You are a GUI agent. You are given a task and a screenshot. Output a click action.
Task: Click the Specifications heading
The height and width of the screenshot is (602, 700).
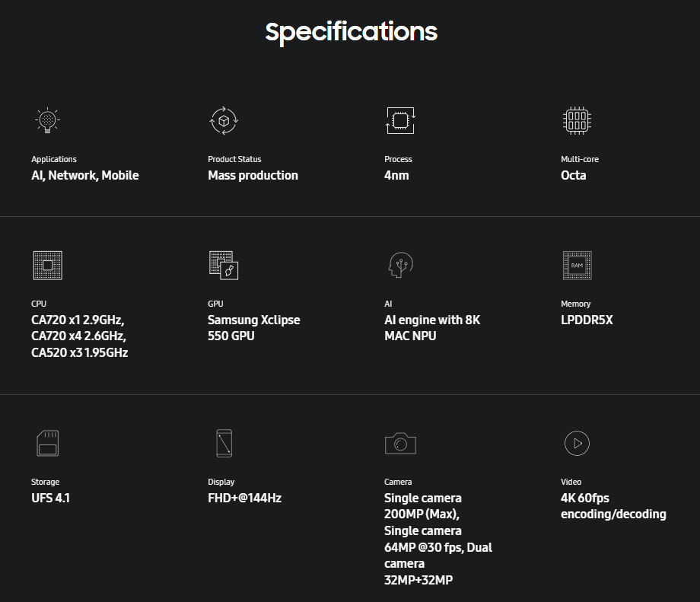pyautogui.click(x=351, y=32)
